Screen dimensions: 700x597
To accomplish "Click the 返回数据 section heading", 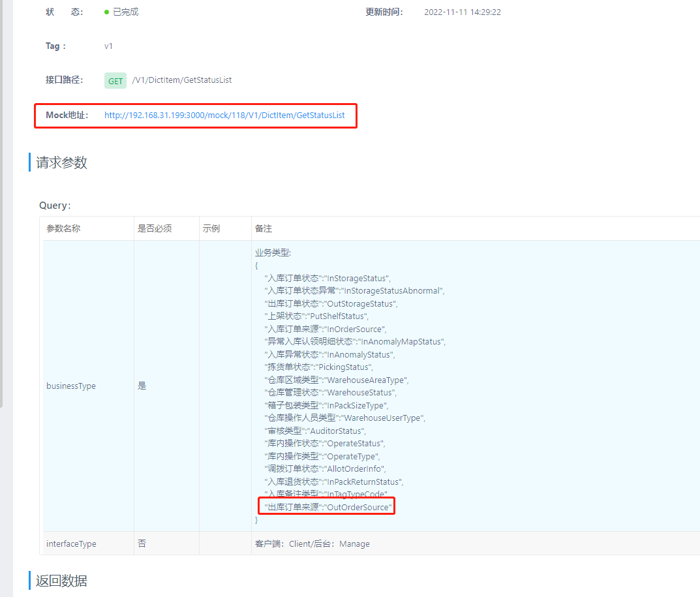I will tap(62, 581).
